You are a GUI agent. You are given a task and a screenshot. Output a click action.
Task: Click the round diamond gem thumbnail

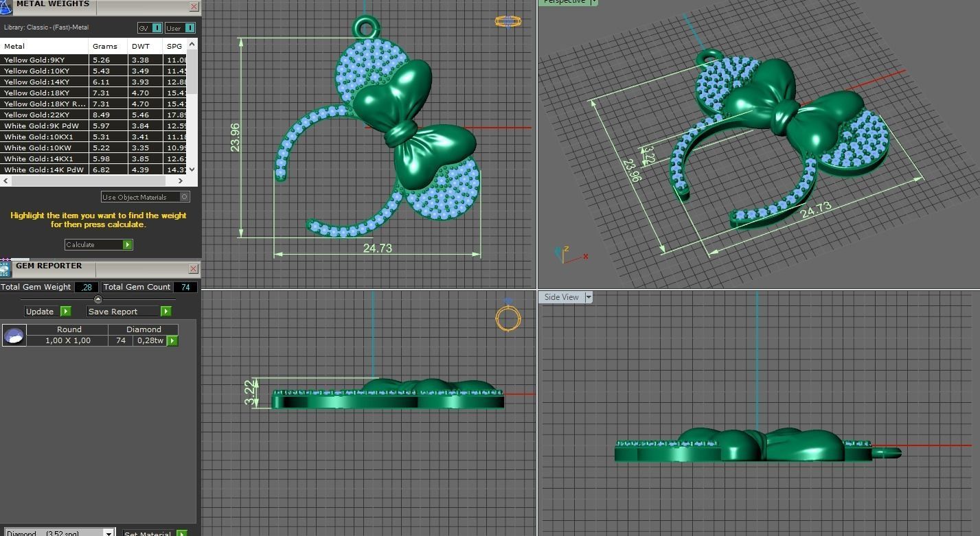pos(14,335)
